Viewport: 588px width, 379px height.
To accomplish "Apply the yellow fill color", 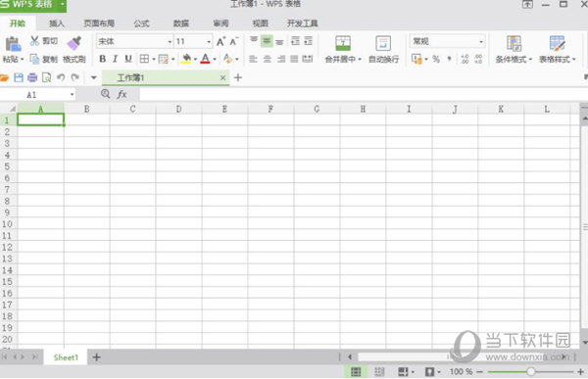I will [x=186, y=59].
